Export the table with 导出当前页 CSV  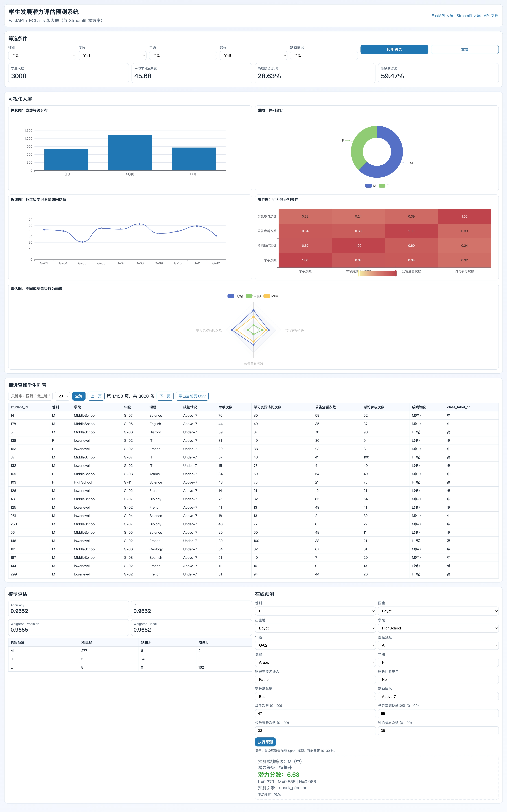coord(192,396)
